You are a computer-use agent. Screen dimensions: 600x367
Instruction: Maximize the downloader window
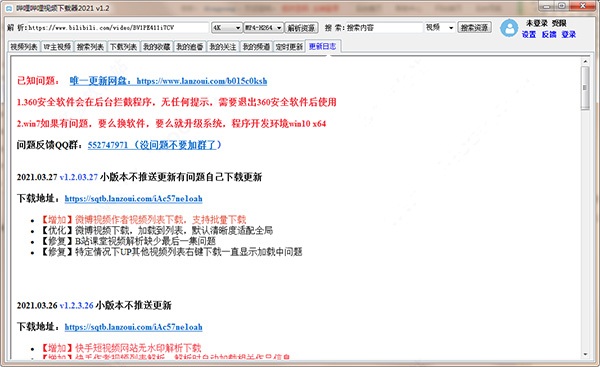click(562, 6)
